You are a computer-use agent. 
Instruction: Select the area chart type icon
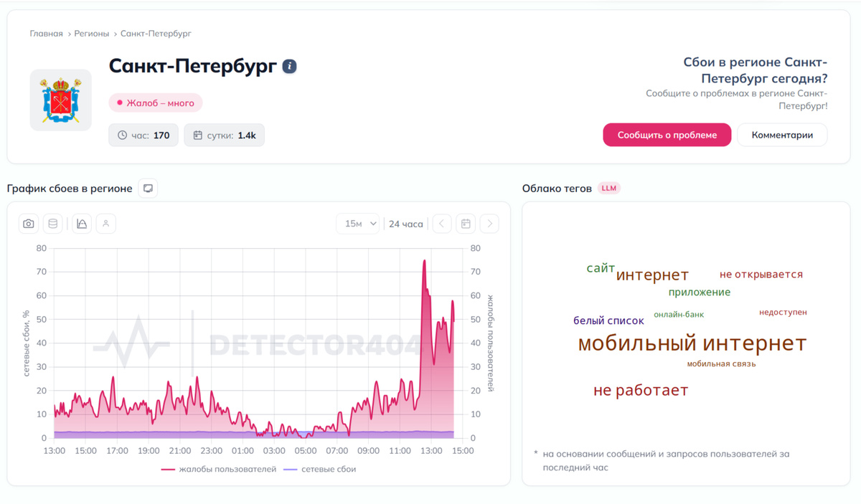coord(82,224)
